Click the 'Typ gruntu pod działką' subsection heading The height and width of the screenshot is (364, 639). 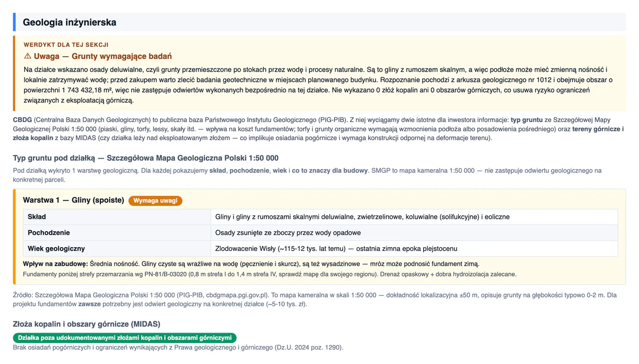point(146,158)
